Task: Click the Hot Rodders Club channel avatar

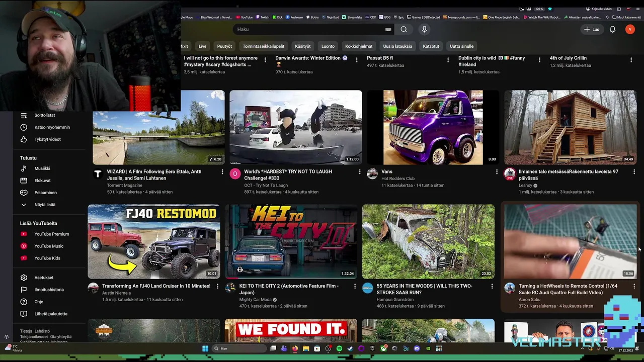Action: [372, 174]
